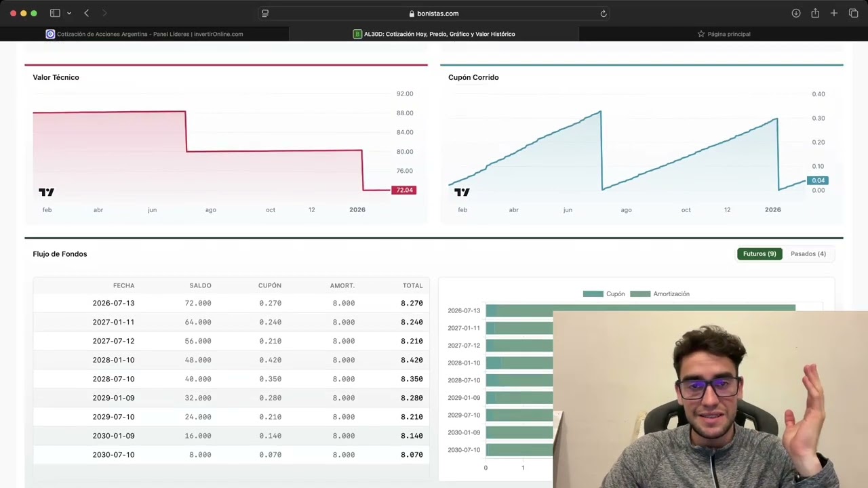Switch to the invertirOnline Cotización de Acciones tab
Screen dimensions: 868x488
pyautogui.click(x=144, y=34)
